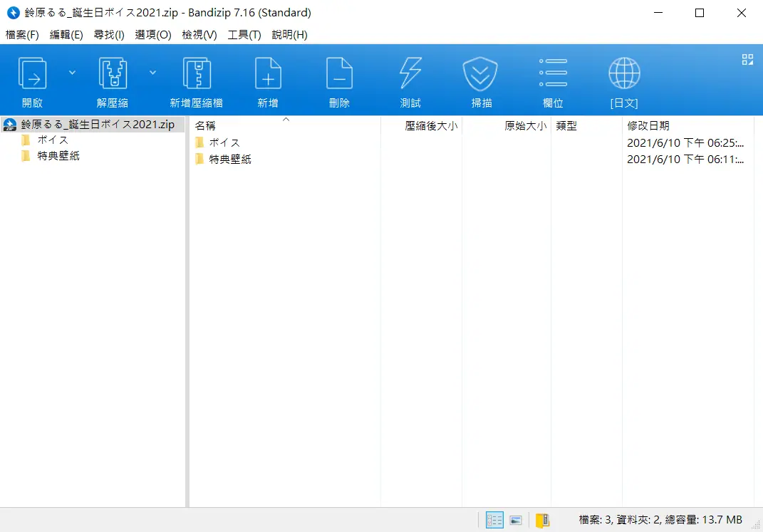763x532 pixels.
Task: Click the 新增 (Add) toolbar icon
Action: click(x=268, y=73)
